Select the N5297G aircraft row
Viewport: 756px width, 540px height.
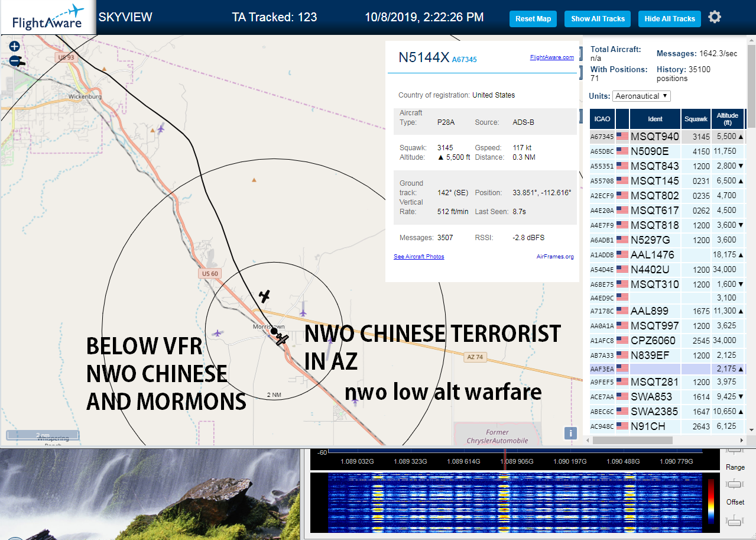click(667, 240)
